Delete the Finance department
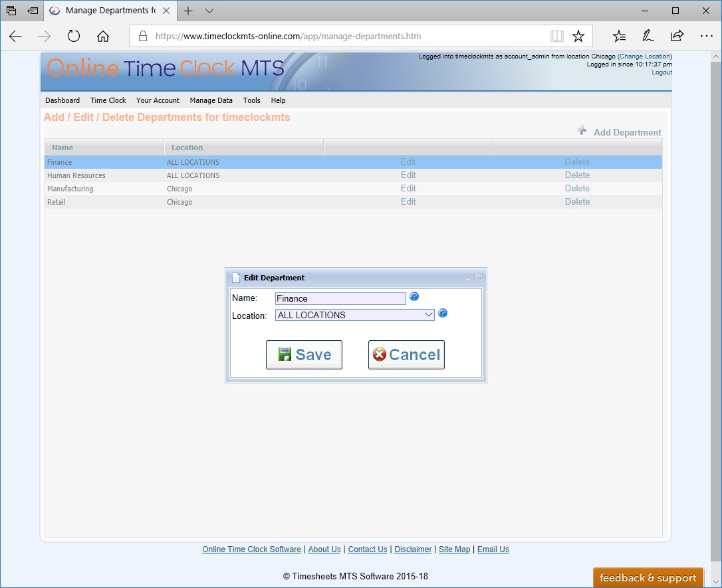 [x=577, y=161]
